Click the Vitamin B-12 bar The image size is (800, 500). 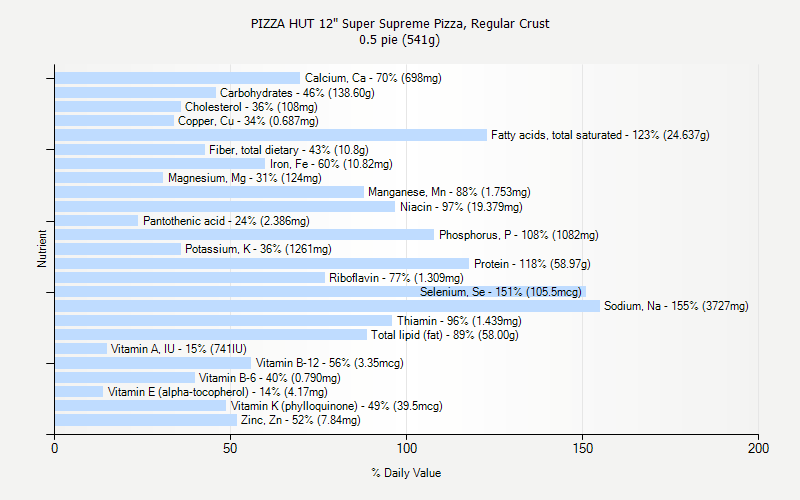[153, 363]
